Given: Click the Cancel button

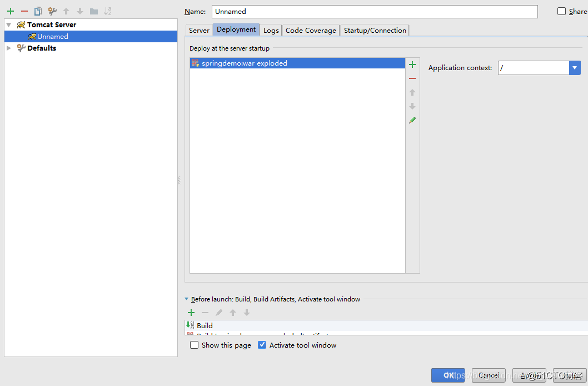Looking at the screenshot, I should pos(489,375).
